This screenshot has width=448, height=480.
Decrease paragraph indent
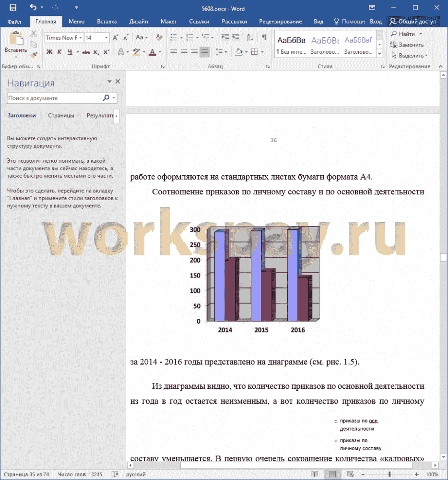point(225,37)
